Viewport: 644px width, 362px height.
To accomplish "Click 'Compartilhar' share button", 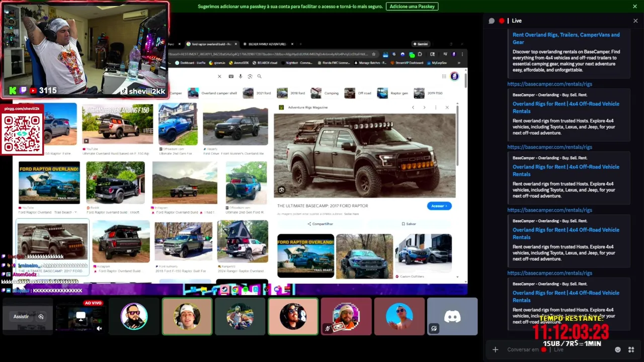I will (x=320, y=224).
